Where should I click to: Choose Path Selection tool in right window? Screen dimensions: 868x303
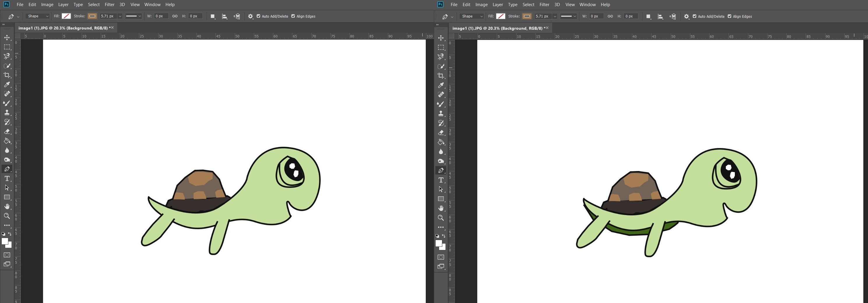click(x=441, y=189)
